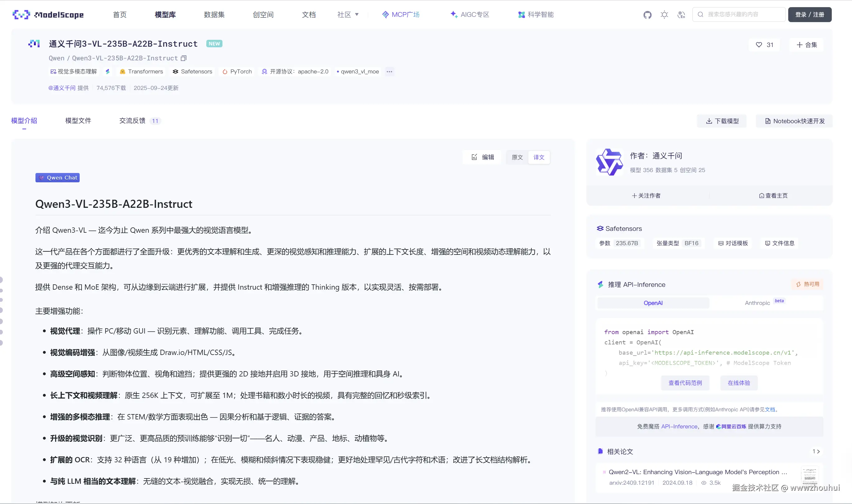Go to 首页 in the navigation
Image resolution: width=852 pixels, height=504 pixels.
click(119, 15)
